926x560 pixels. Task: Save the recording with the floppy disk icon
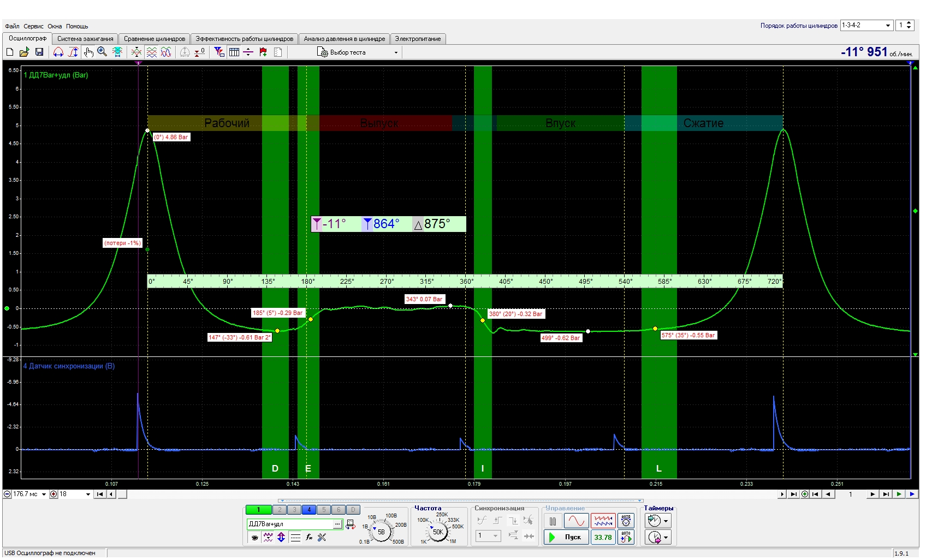click(39, 52)
